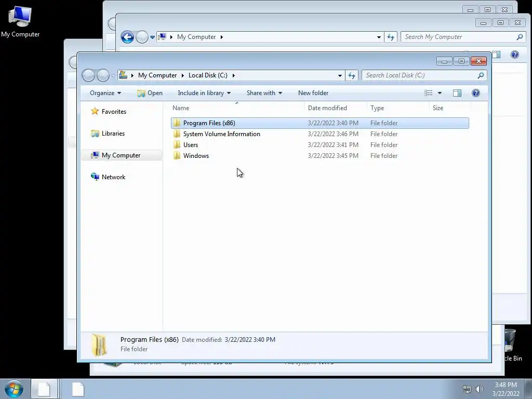This screenshot has height=399, width=532.
Task: Maximize the Local Disk (C:) window
Action: point(461,61)
